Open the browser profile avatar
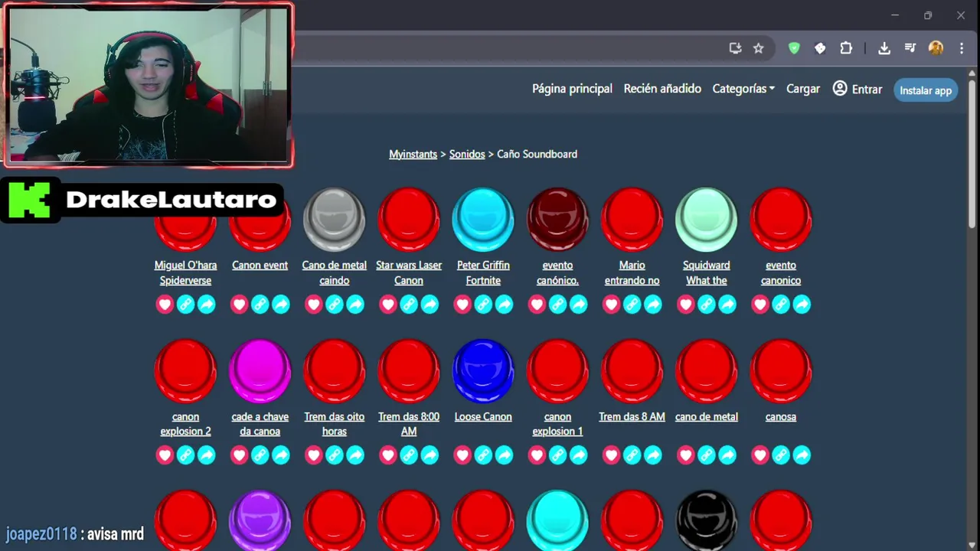The height and width of the screenshot is (551, 980). [936, 48]
